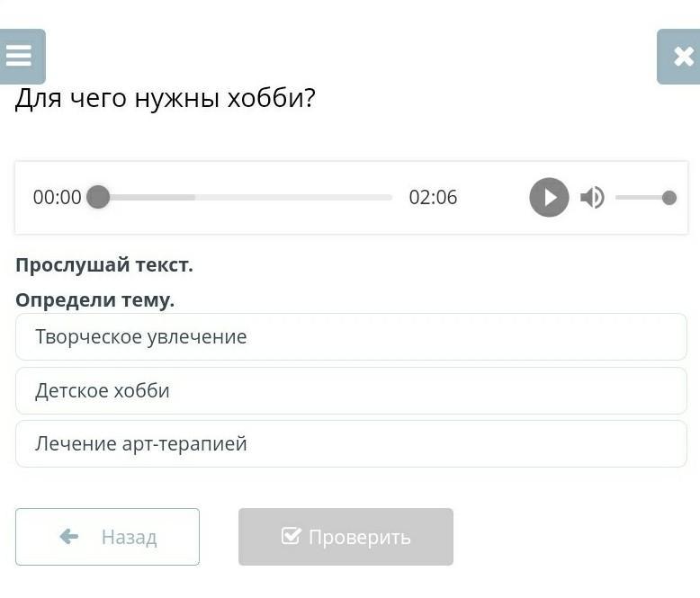Choose the "Детское хобби" option
The image size is (700, 598).
[351, 390]
